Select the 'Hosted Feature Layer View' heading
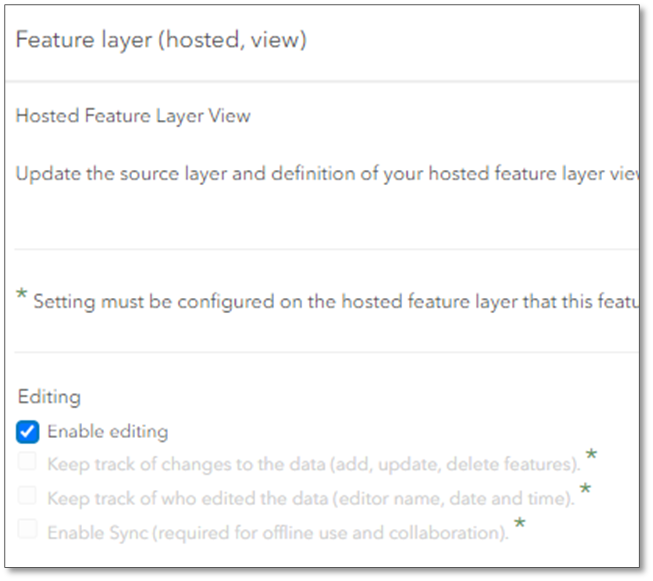 133,116
